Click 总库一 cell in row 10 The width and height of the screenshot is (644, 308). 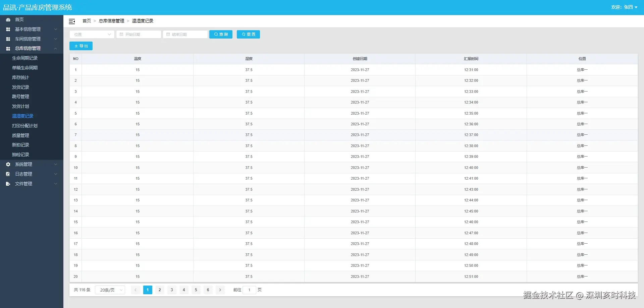[x=582, y=168]
